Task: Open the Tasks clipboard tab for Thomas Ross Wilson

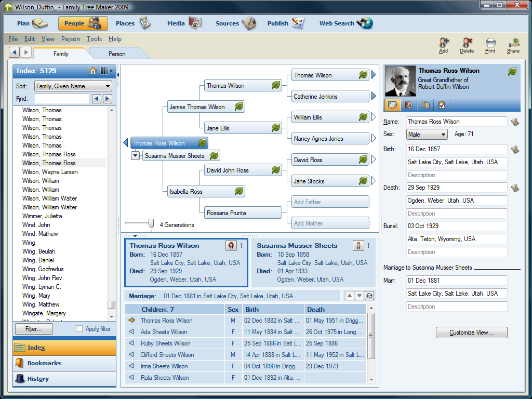Action: tap(443, 104)
